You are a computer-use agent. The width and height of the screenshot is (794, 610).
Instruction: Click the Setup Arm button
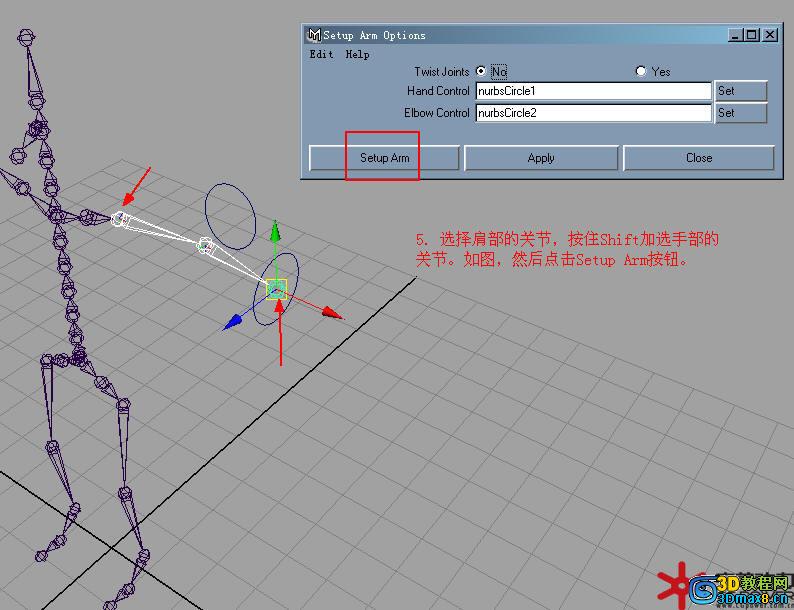pyautogui.click(x=384, y=158)
